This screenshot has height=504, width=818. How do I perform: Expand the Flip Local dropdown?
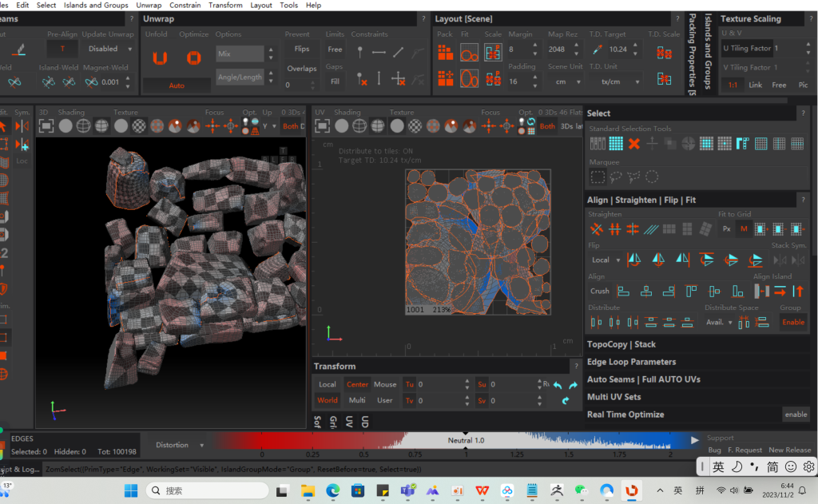[x=606, y=260]
